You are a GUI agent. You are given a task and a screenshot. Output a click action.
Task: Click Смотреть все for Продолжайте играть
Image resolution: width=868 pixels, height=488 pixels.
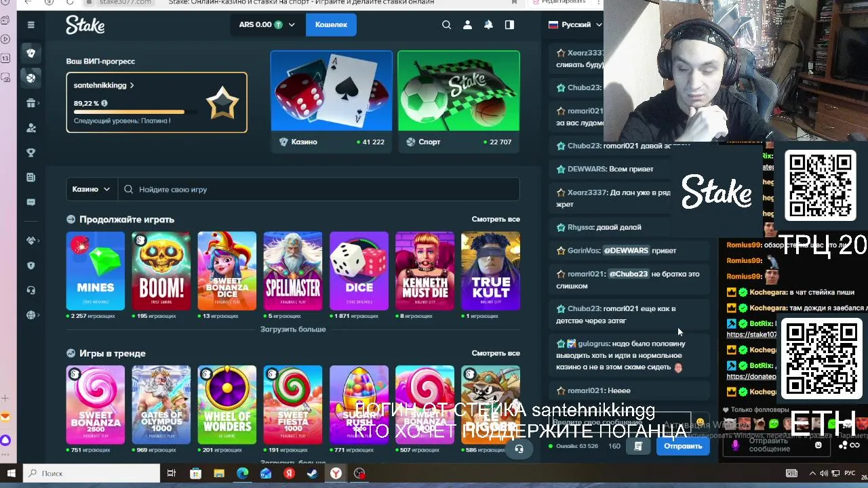[x=496, y=219]
